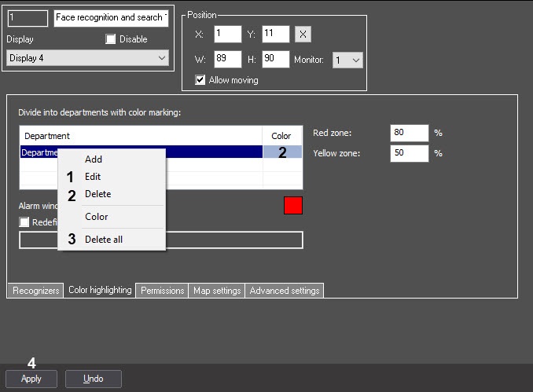Enable the Redefine checkbox under Alarm window
This screenshot has width=533, height=392.
(24, 222)
